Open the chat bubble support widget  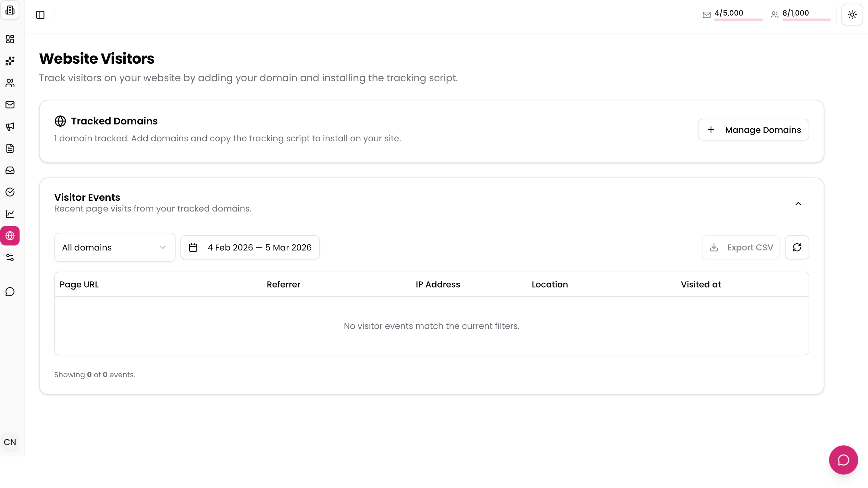point(843,460)
